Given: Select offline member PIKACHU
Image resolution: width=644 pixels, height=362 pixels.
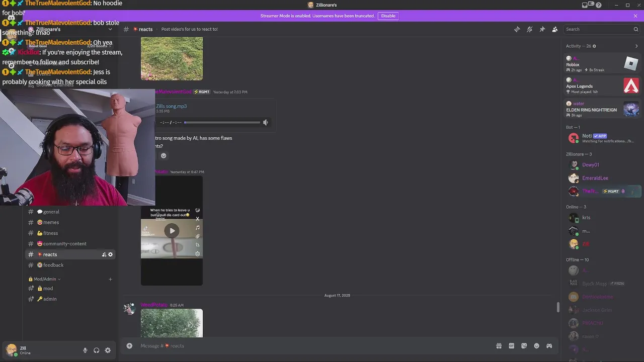Looking at the screenshot, I should click(602, 323).
